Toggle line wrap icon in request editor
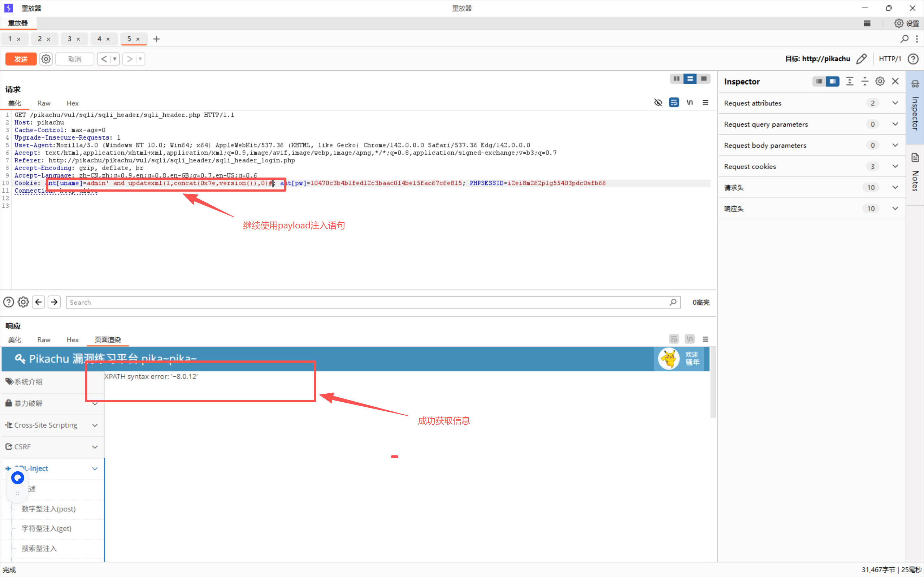Viewport: 924px width, 577px height. pos(674,102)
